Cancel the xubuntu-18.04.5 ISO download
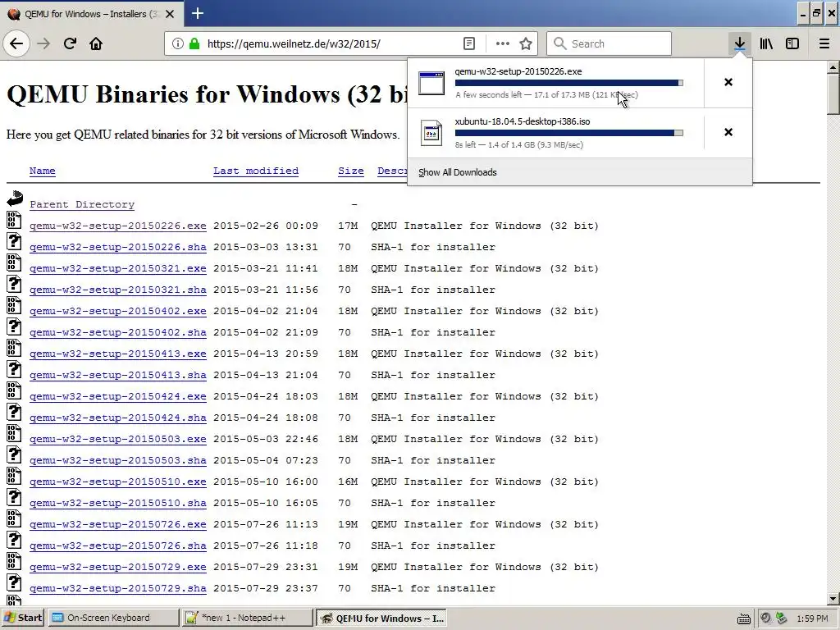Viewport: 840px width, 630px height. click(728, 132)
